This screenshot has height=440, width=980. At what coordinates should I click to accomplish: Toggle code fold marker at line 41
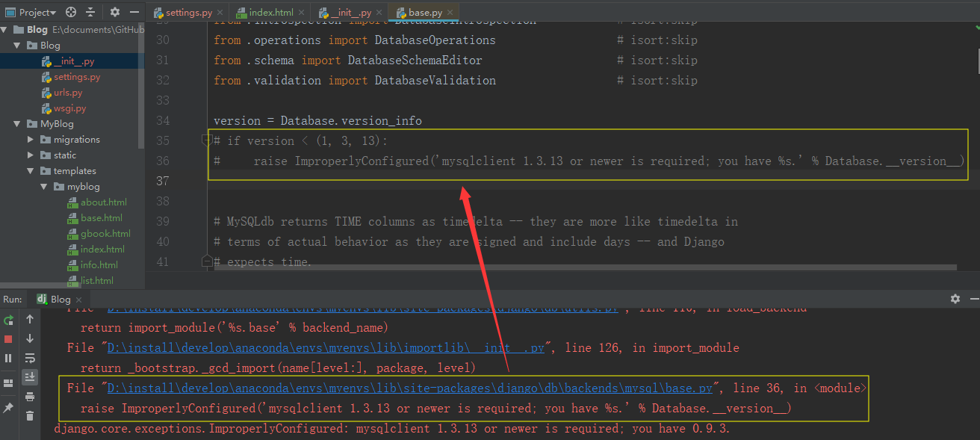(207, 261)
